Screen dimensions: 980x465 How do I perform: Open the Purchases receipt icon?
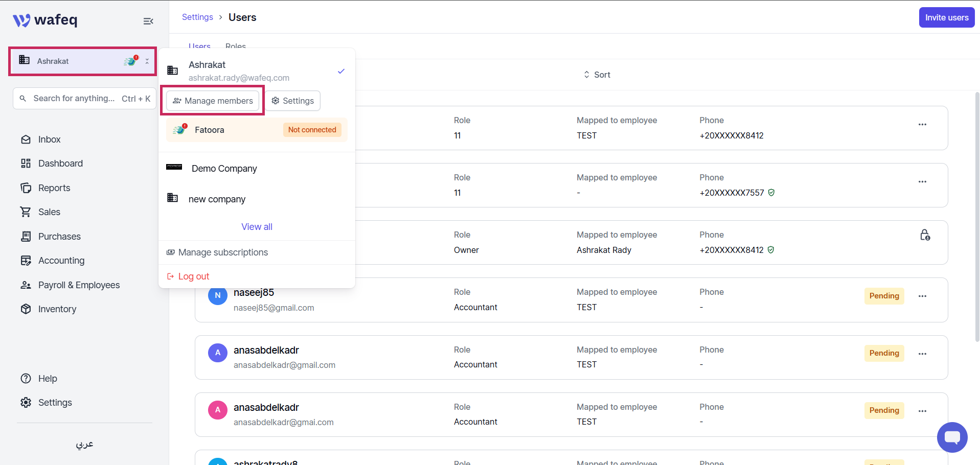click(26, 237)
